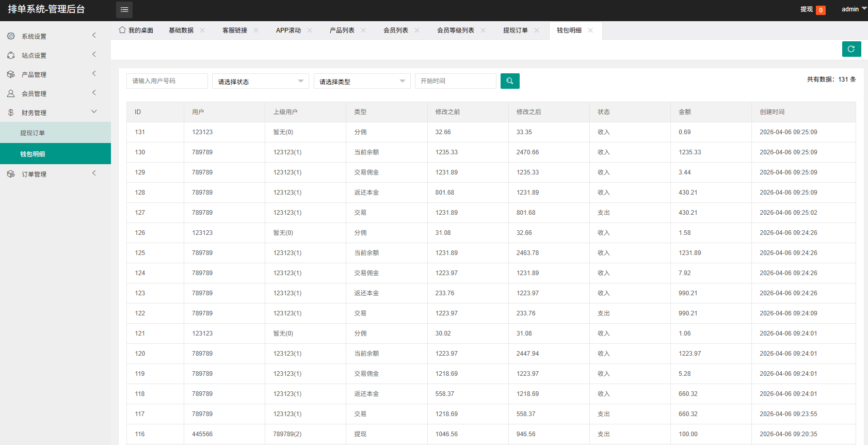Open the admin user dropdown
Screen dimensions: 868x445
pos(854,9)
